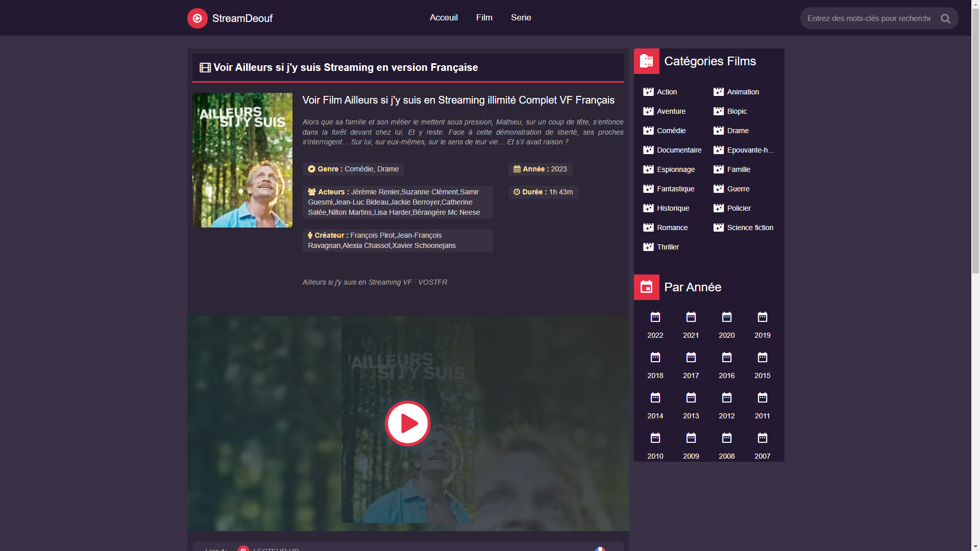Click the clapperboard icon beside Aventure
Viewport: 980px width, 551px height.
click(x=648, y=111)
